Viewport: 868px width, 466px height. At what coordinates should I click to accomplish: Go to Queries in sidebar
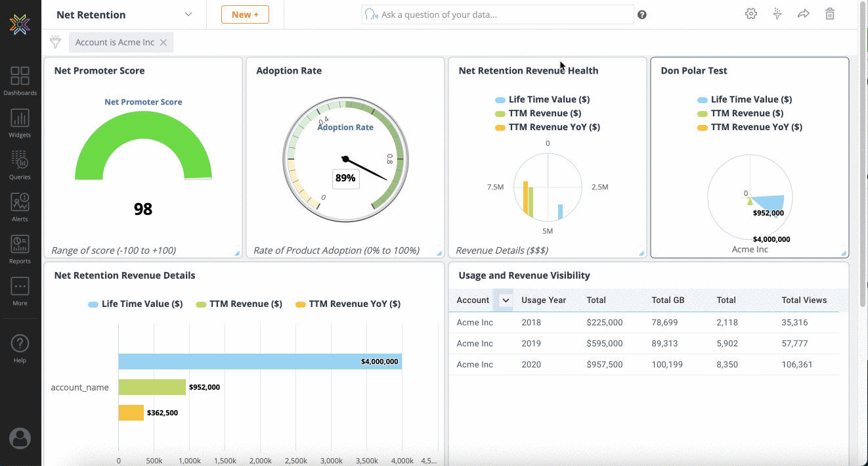[20, 164]
